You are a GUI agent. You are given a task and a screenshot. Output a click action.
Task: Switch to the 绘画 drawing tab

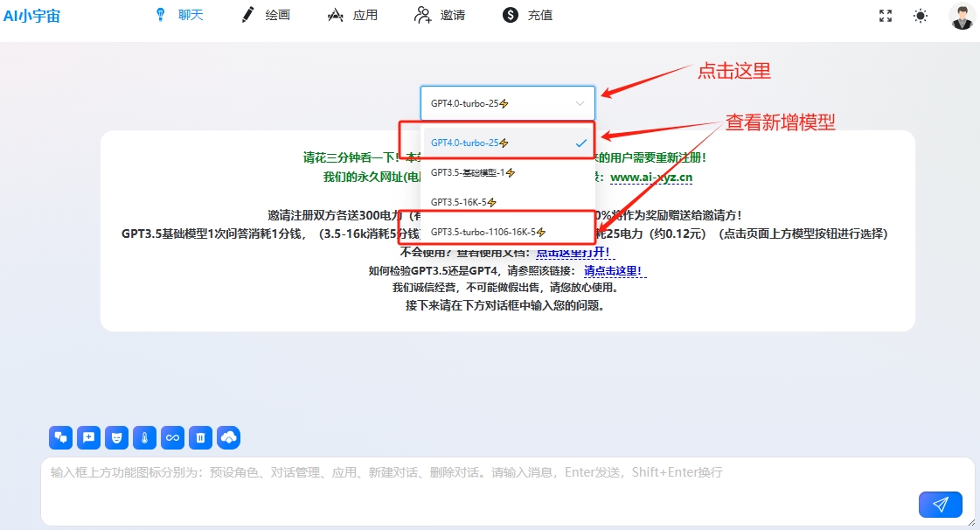tap(266, 15)
